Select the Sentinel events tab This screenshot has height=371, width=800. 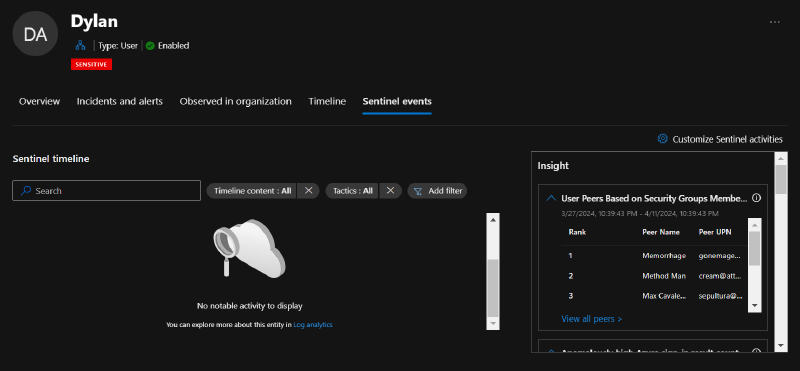coord(397,102)
